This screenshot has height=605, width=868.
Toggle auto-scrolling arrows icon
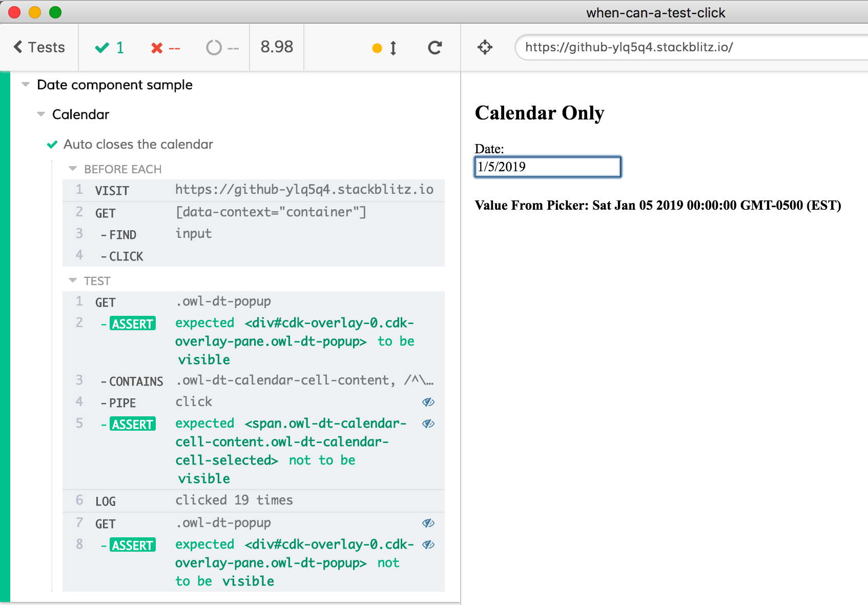[x=393, y=48]
